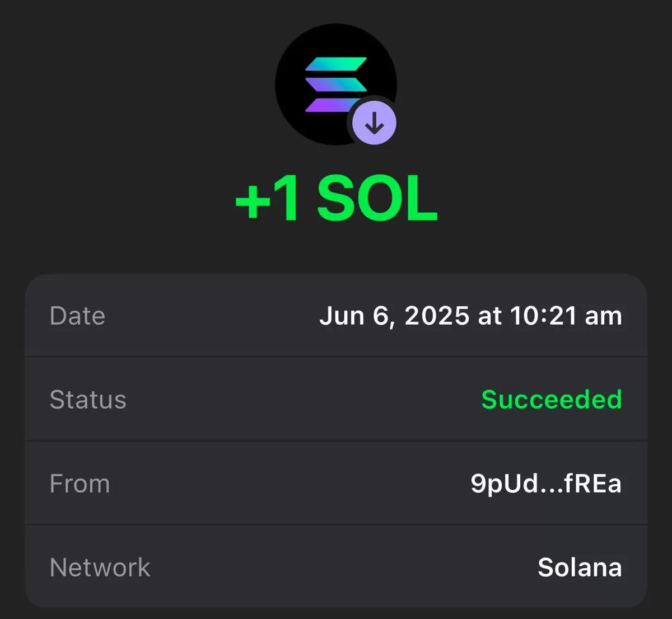Screen dimensions: 672x619
Task: Tap the green Succeeded status text
Action: click(x=552, y=400)
